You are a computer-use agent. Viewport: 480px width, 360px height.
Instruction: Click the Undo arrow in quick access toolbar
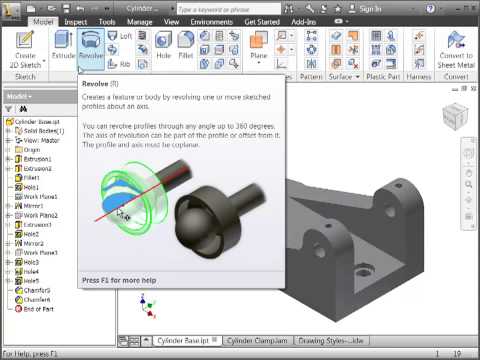pyautogui.click(x=80, y=9)
